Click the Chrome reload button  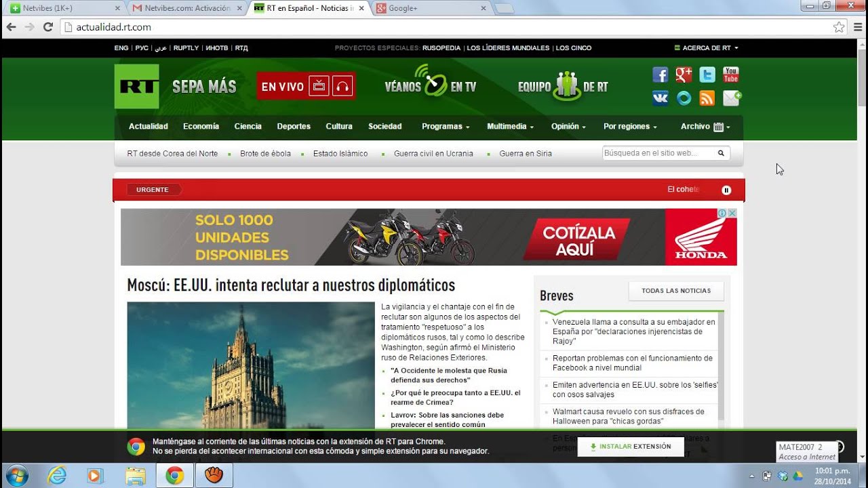point(47,27)
